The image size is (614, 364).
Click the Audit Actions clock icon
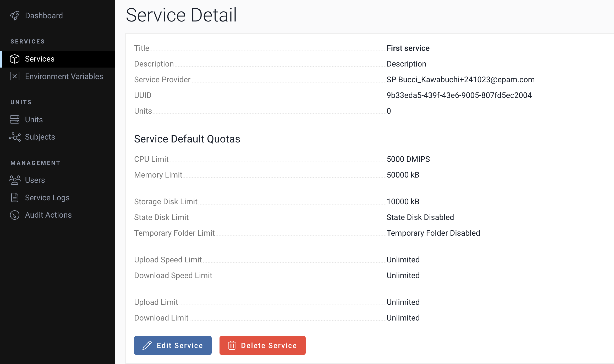15,215
